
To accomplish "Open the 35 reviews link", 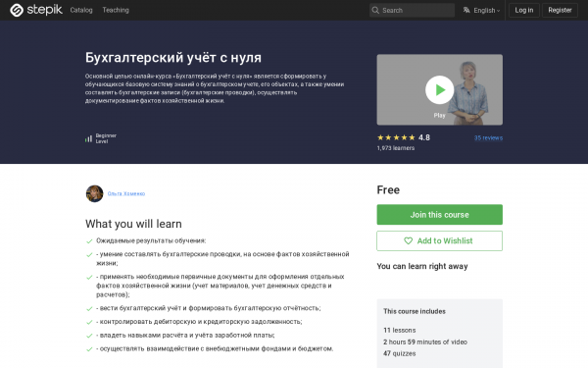I will click(x=488, y=137).
